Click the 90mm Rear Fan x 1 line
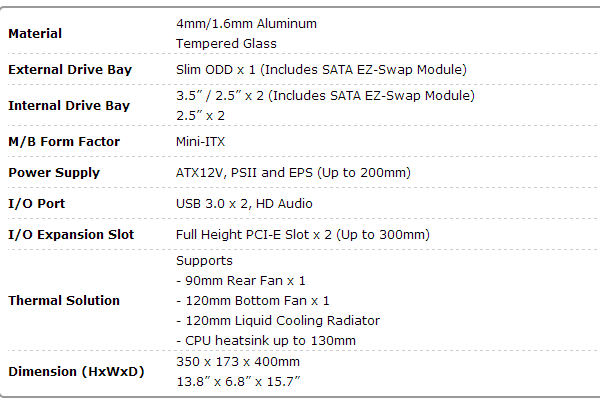The width and height of the screenshot is (600, 401). click(x=241, y=281)
